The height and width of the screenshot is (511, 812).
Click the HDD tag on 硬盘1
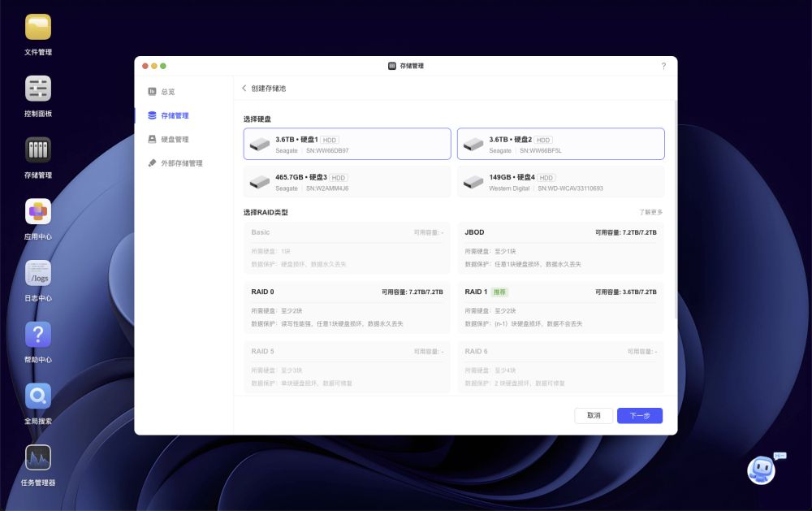tap(330, 140)
